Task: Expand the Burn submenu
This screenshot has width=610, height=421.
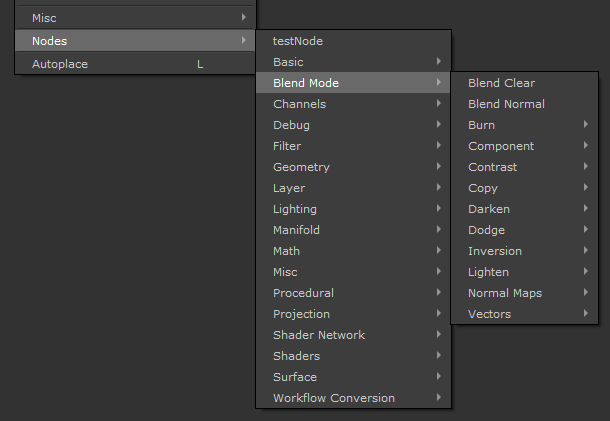Action: coord(481,125)
